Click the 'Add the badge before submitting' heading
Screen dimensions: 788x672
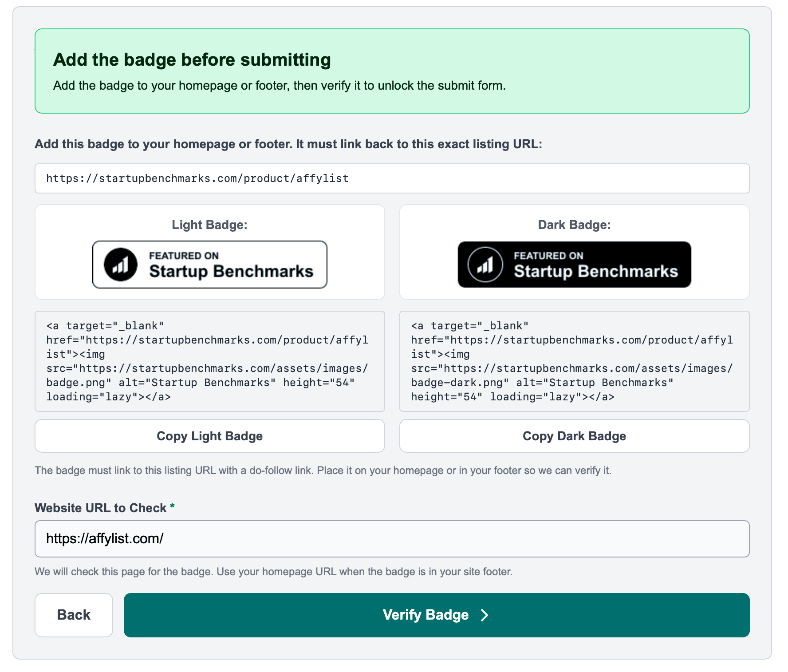tap(192, 59)
